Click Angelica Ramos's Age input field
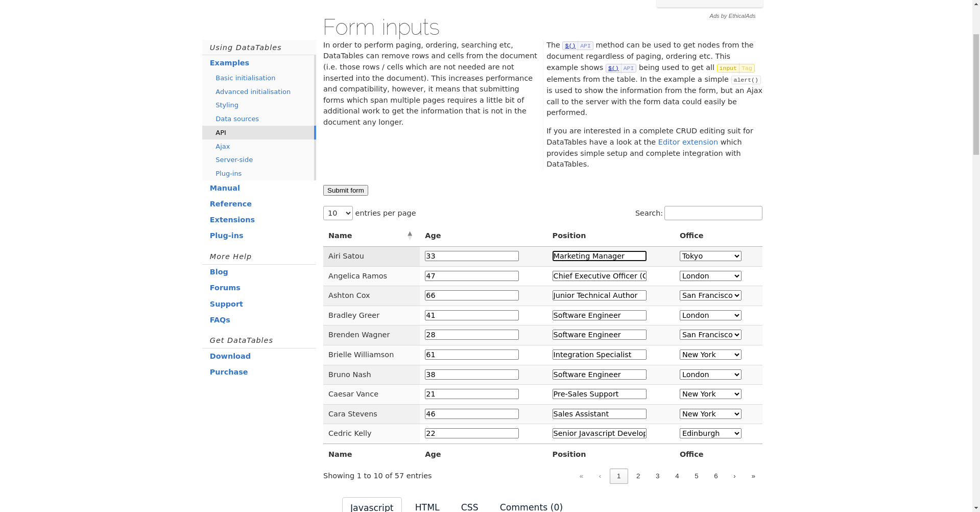 471,276
